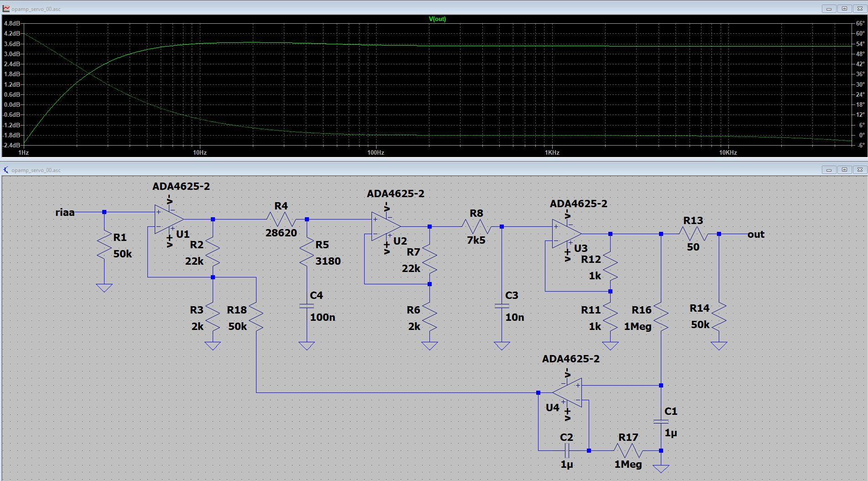Select the U4 servo op-amp symbol
Viewport: 868px width, 481px height.
[x=567, y=393]
